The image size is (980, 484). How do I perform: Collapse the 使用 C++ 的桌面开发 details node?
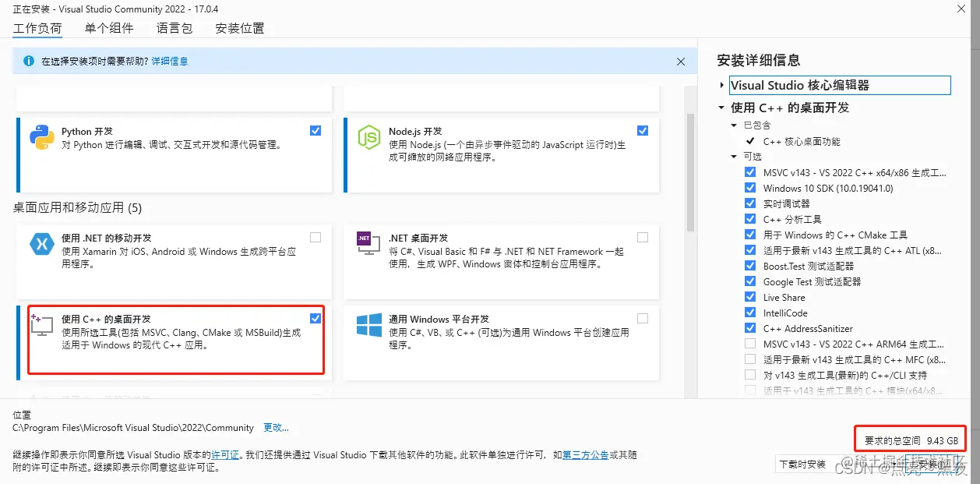(x=722, y=108)
